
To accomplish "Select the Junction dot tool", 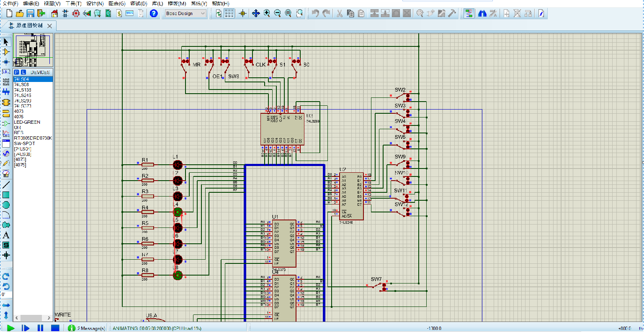I will tap(6, 62).
